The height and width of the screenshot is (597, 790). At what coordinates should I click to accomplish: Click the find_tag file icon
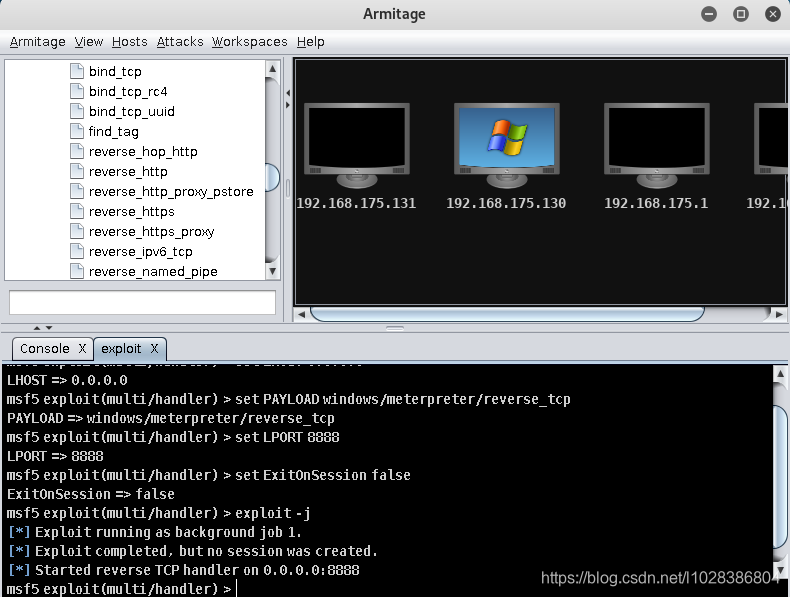point(77,131)
